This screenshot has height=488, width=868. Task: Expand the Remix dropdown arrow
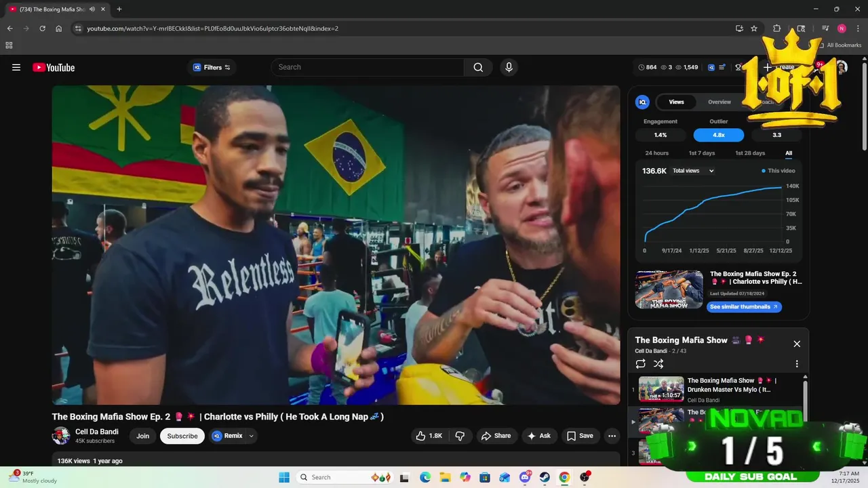pyautogui.click(x=252, y=436)
